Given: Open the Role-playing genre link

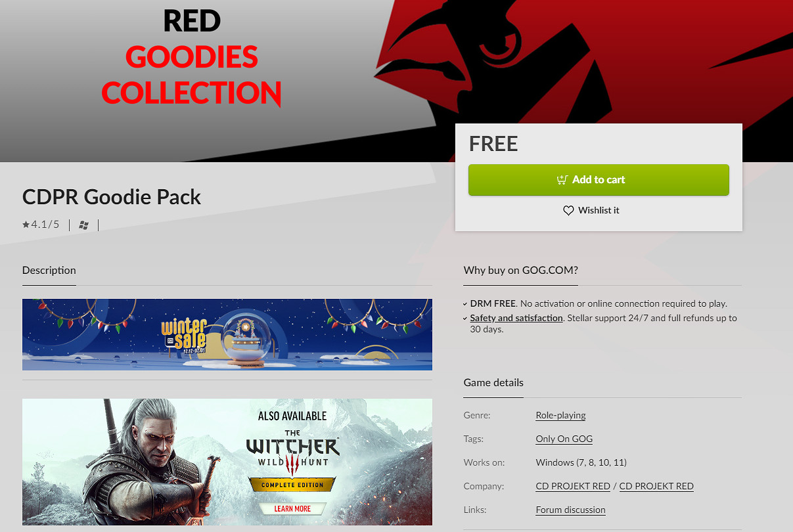Looking at the screenshot, I should pyautogui.click(x=560, y=415).
